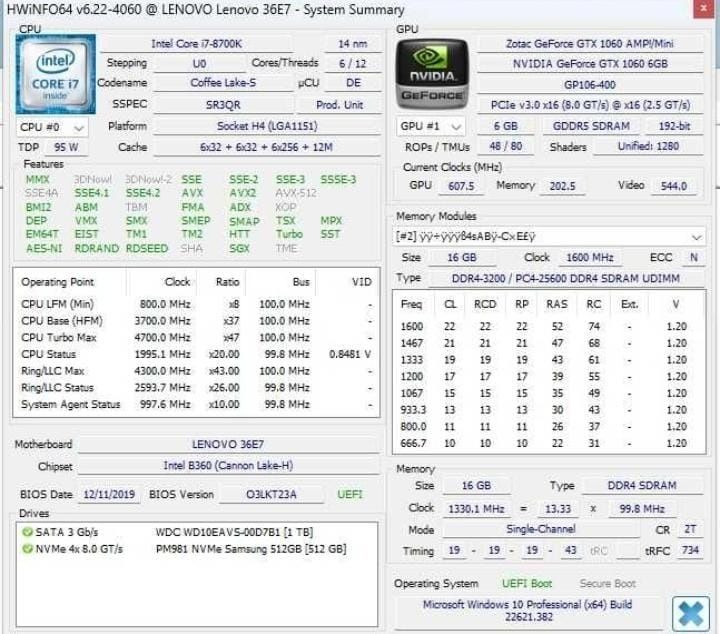This screenshot has height=634, width=720.
Task: Click the Coffee Lake-S codename field
Action: coord(223,83)
